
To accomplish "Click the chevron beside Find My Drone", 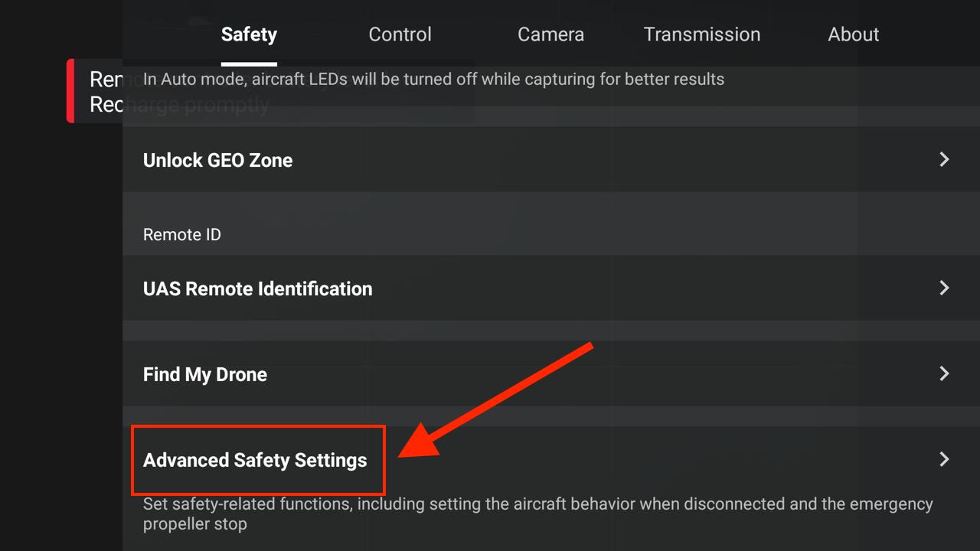I will click(x=944, y=373).
